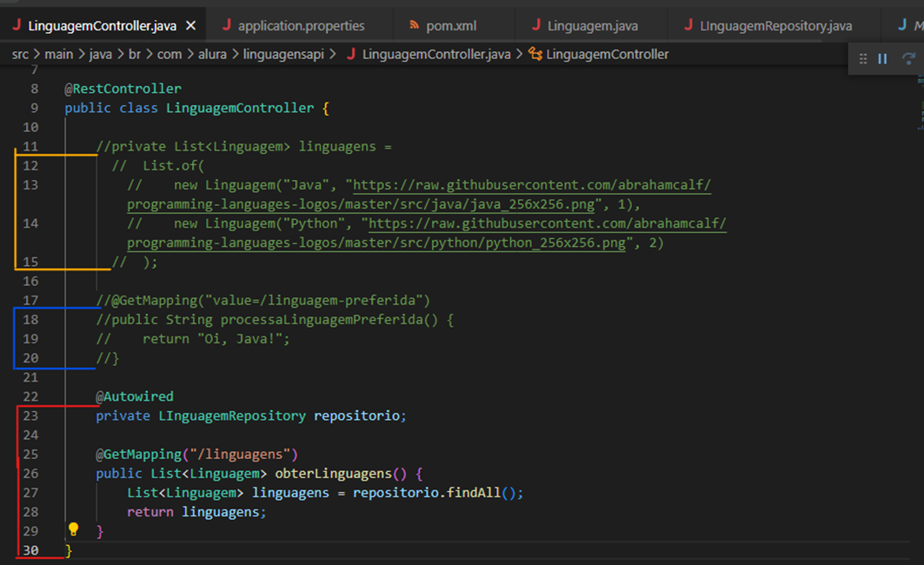
Task: Switch to the application.properties tab
Action: pos(301,26)
